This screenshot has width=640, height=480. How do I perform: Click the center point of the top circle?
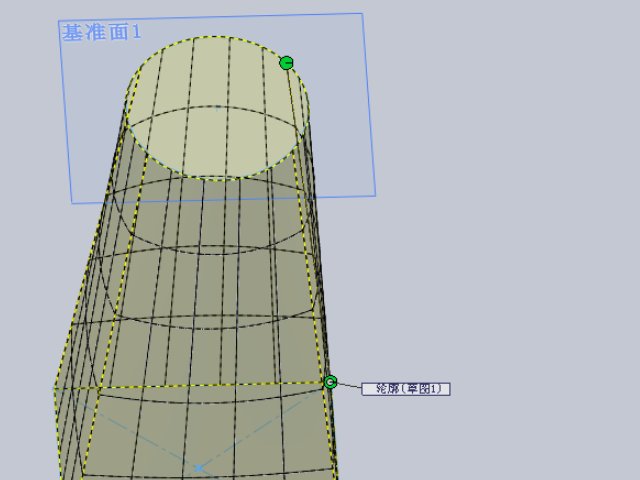click(216, 107)
